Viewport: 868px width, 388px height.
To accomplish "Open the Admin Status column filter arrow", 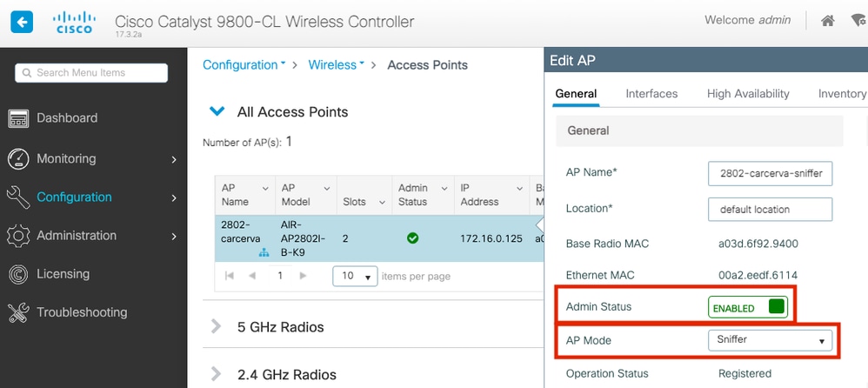I will (x=444, y=189).
